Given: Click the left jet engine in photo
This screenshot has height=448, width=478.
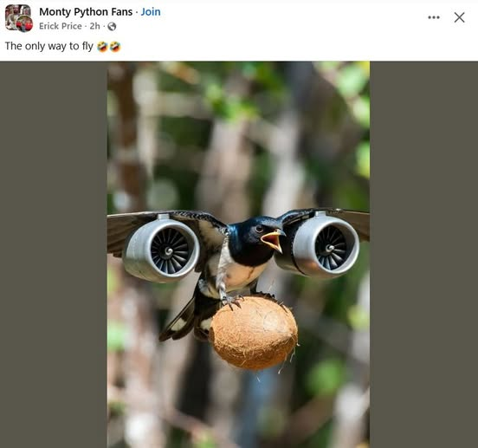Looking at the screenshot, I should click(x=162, y=249).
